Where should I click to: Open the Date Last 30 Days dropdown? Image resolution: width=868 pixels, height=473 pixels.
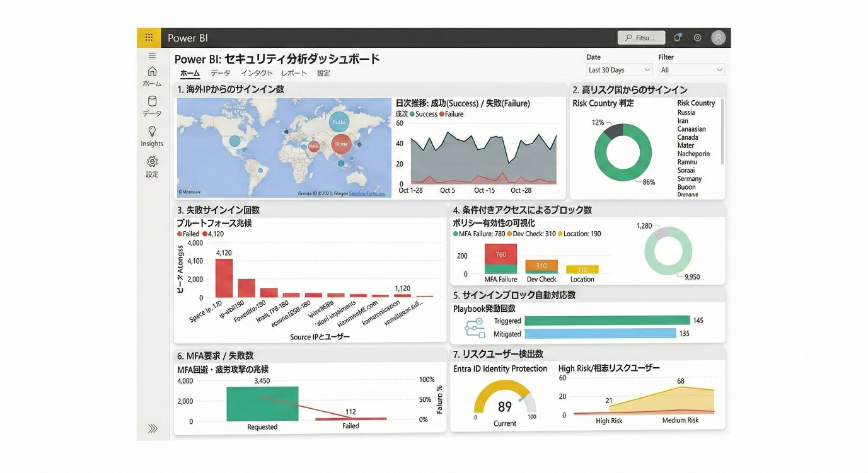click(x=619, y=70)
